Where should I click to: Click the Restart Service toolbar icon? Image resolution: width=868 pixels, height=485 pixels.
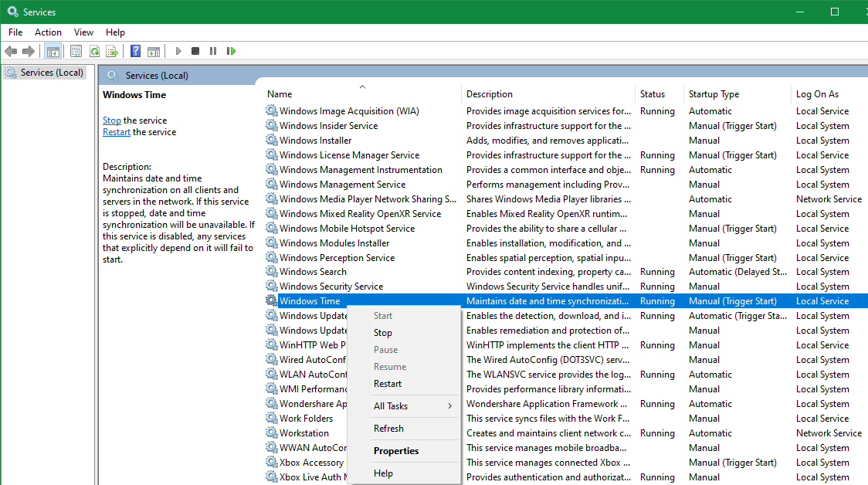(x=232, y=51)
